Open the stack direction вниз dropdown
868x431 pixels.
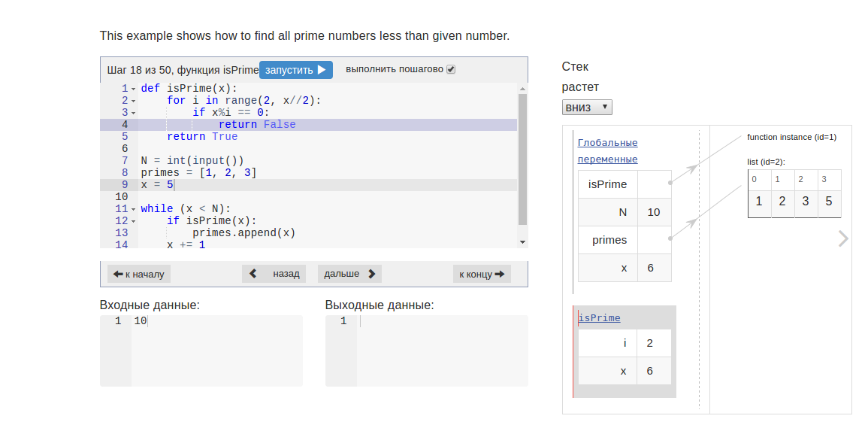pos(587,107)
